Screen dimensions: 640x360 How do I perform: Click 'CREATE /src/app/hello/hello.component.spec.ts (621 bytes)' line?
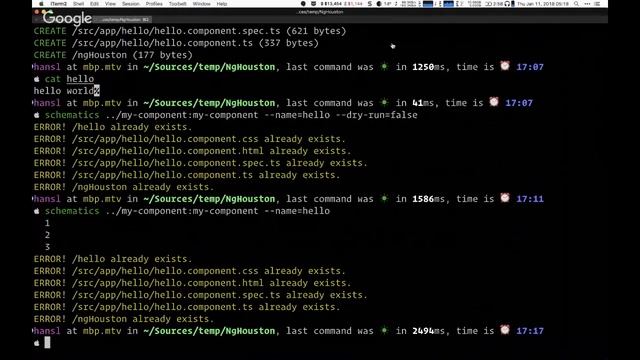[190, 31]
